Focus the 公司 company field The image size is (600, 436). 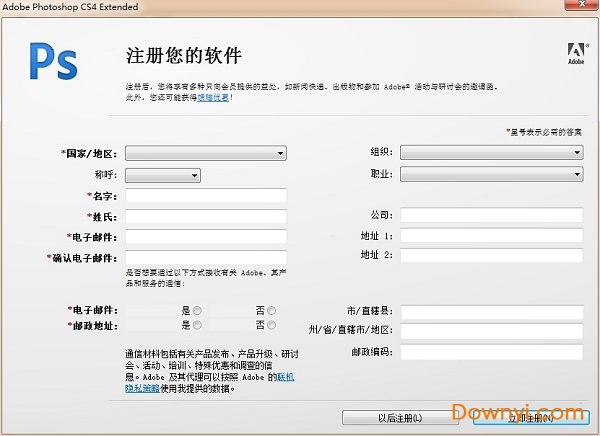coord(492,215)
